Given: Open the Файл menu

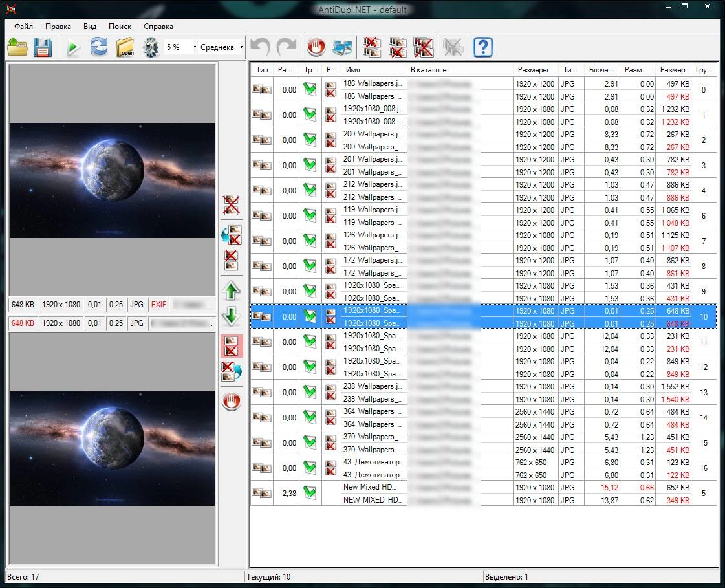Looking at the screenshot, I should coord(23,27).
